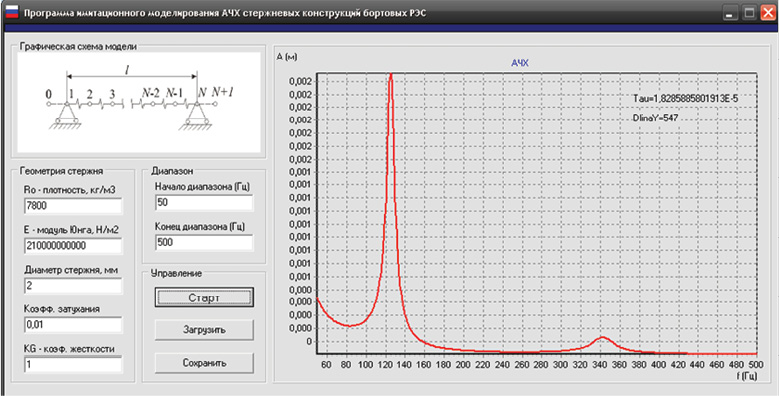Click the N+1 node label in schematic
Screen dimensions: 779x396
coord(223,92)
